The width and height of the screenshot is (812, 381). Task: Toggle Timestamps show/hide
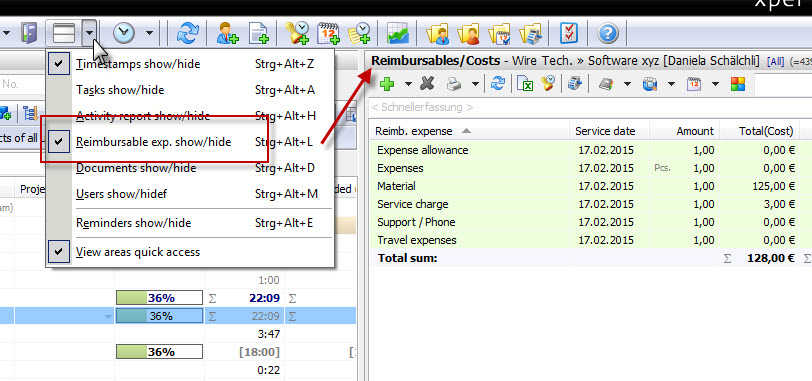click(190, 64)
